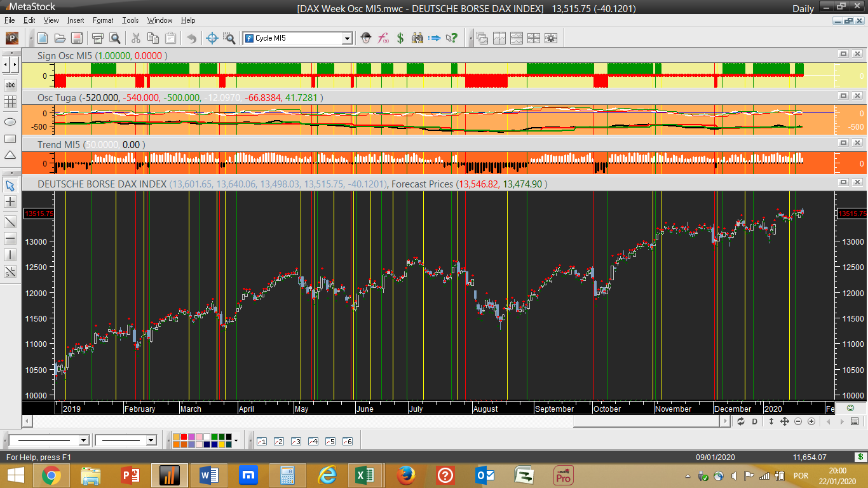Open the Tools menu
Viewport: 868px width, 488px height.
130,20
